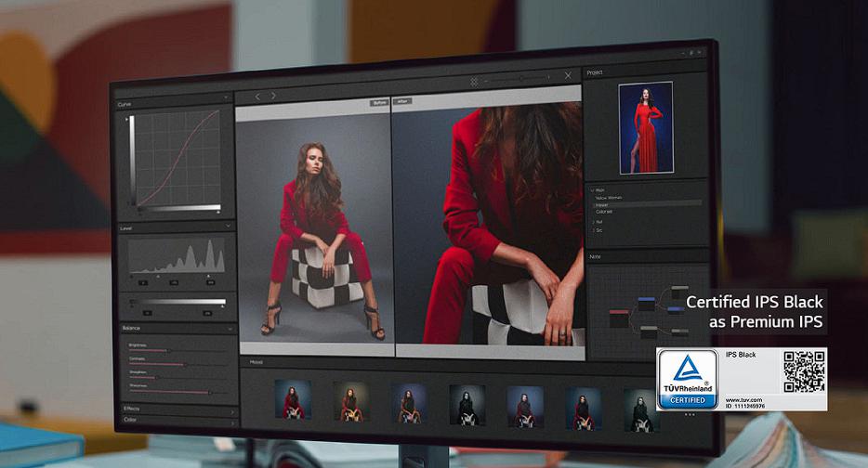Click the black point handle under Level histogram
Viewport: 868px width, 468px height.
(131, 276)
